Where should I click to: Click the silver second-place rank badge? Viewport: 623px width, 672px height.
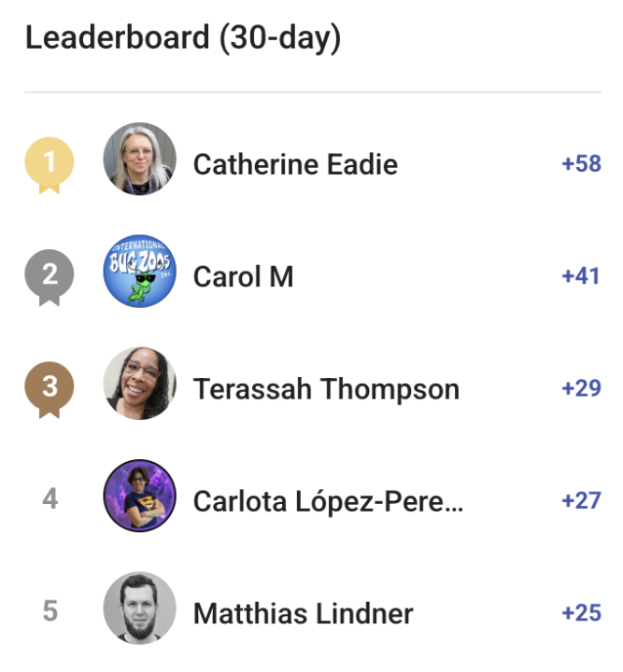click(50, 275)
